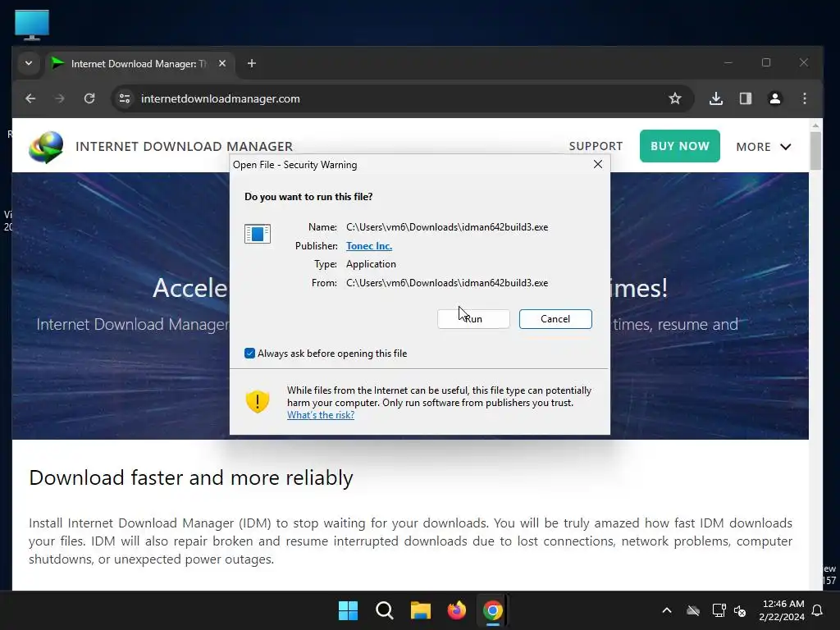The image size is (840, 630).
Task: Close the Security Warning dialog with X
Action: (x=598, y=164)
